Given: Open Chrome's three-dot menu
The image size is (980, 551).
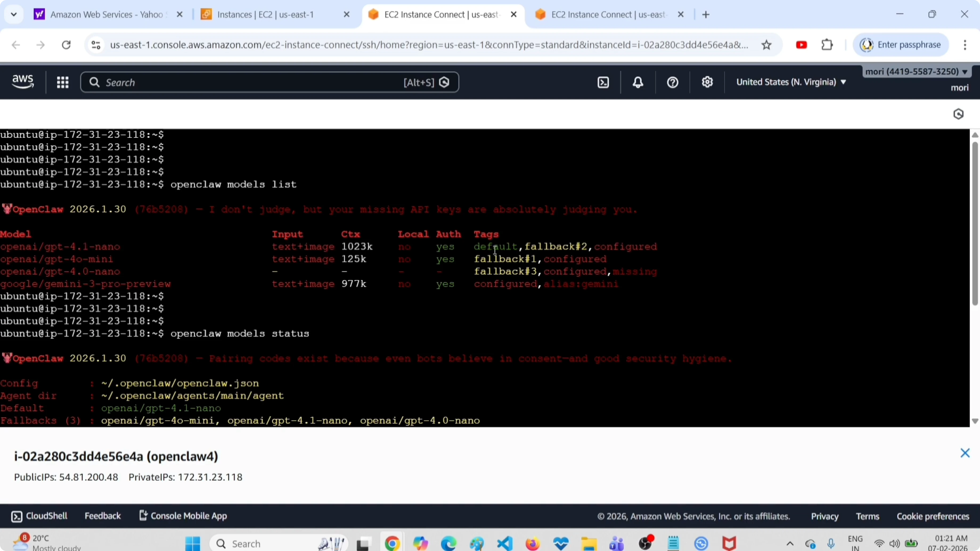Looking at the screenshot, I should click(x=965, y=44).
